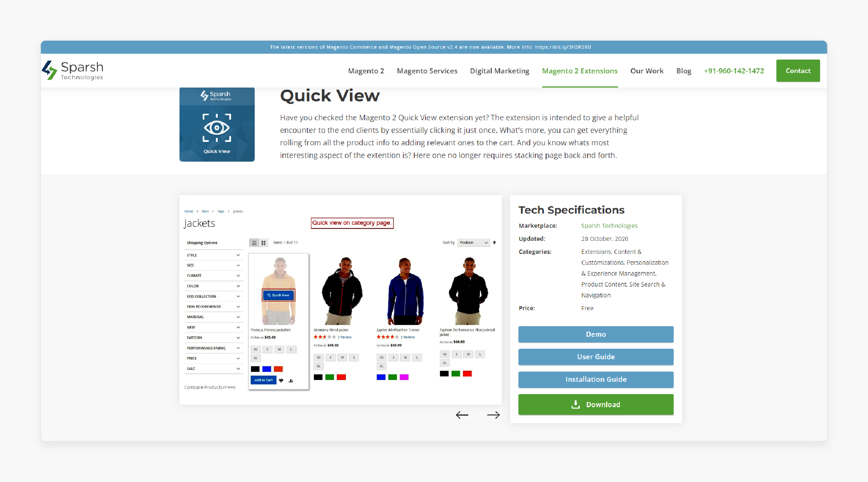The image size is (868, 482).
Task: Open the 3 Reviews link for Montana Wind Jacket
Action: click(345, 337)
